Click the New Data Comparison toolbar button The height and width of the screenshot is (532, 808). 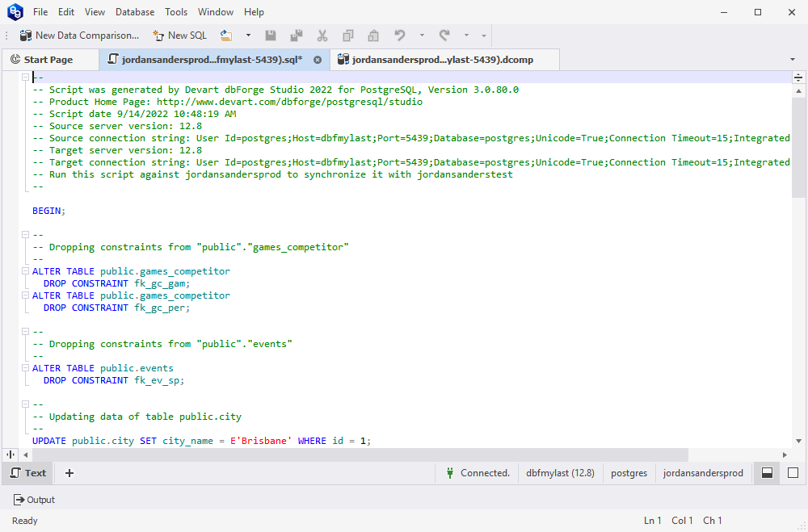(x=79, y=36)
